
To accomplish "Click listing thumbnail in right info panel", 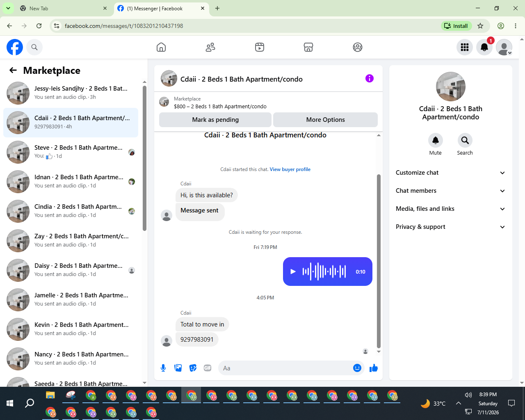I will pos(451,87).
